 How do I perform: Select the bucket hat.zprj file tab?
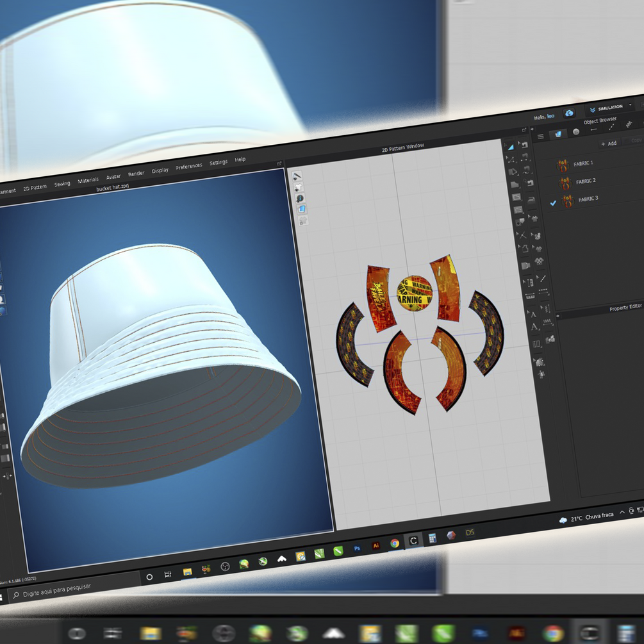tap(112, 187)
